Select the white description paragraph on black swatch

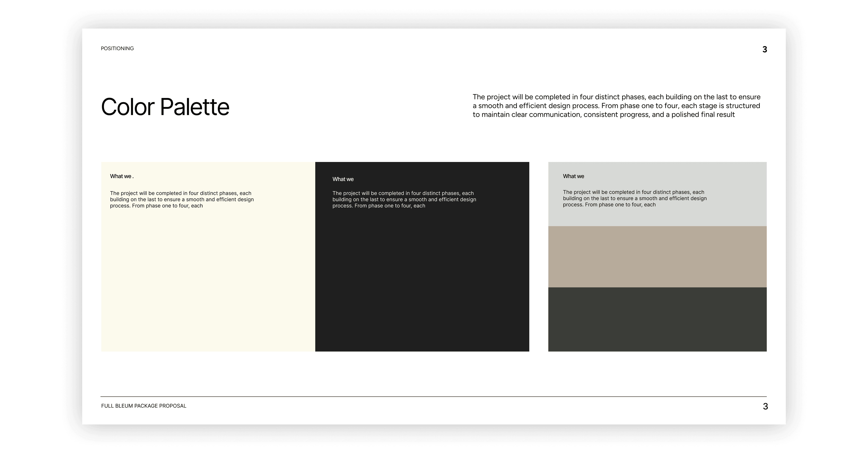click(404, 200)
